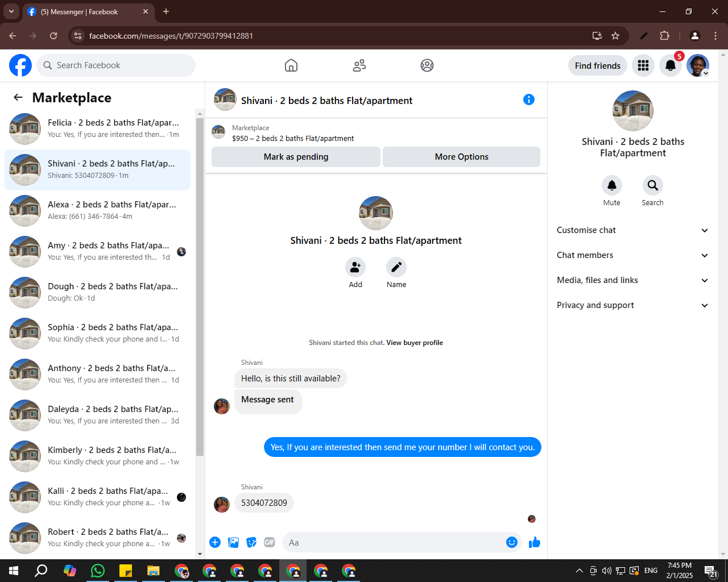Attach a file with photo icon
This screenshot has height=582, width=728.
(233, 542)
